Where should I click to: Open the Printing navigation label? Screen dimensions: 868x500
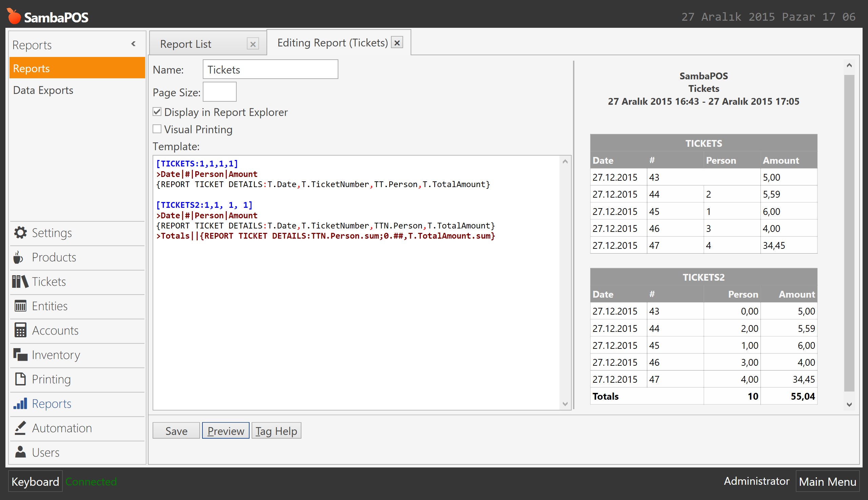[x=52, y=379]
